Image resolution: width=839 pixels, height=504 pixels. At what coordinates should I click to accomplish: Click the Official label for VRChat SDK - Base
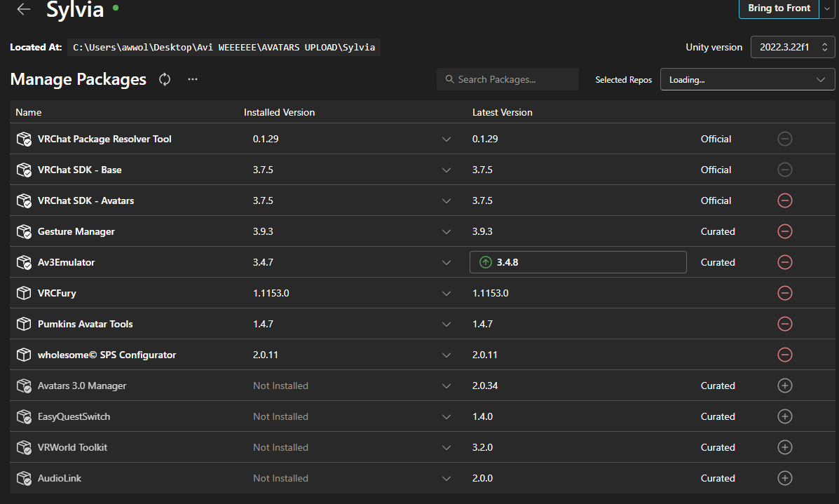716,170
